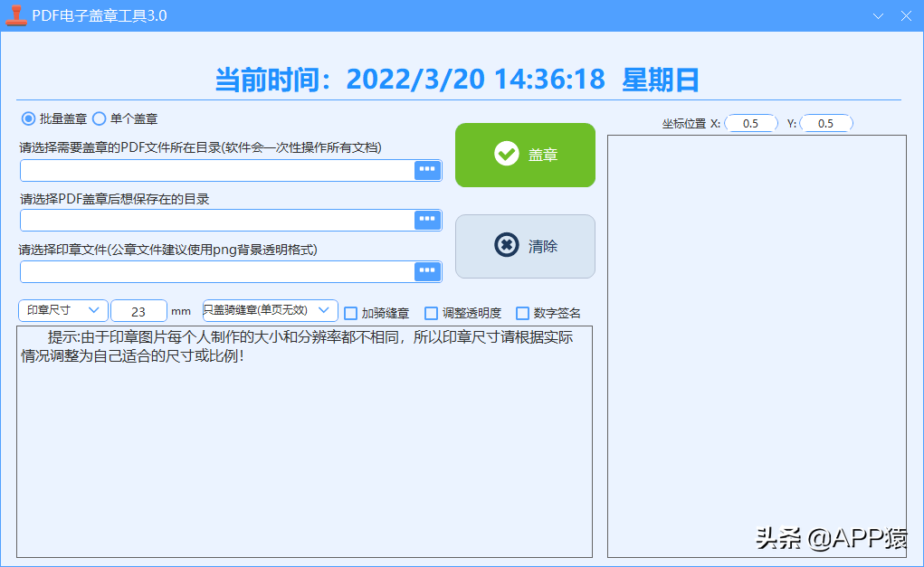Click the 盖章 button to stamp
The height and width of the screenshot is (567, 924).
point(526,155)
